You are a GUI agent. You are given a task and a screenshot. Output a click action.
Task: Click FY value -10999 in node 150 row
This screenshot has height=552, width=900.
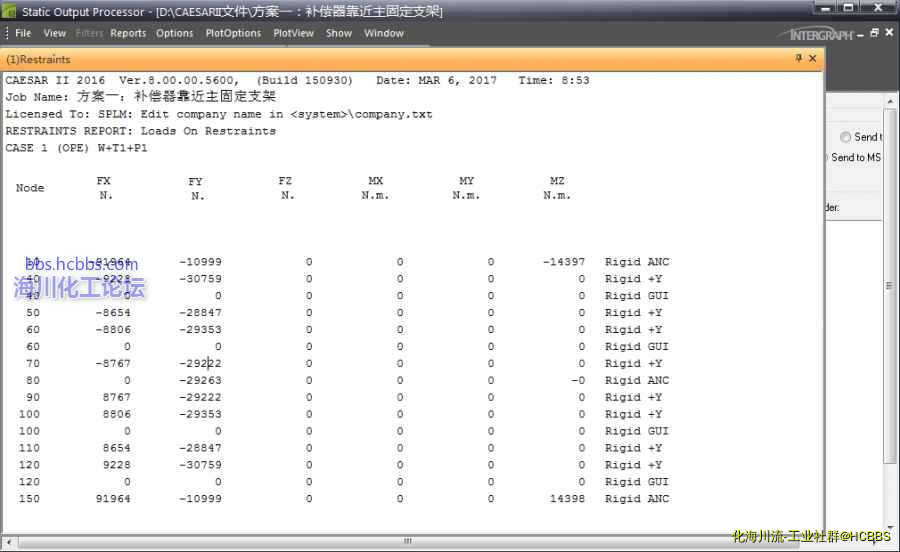pyautogui.click(x=200, y=499)
